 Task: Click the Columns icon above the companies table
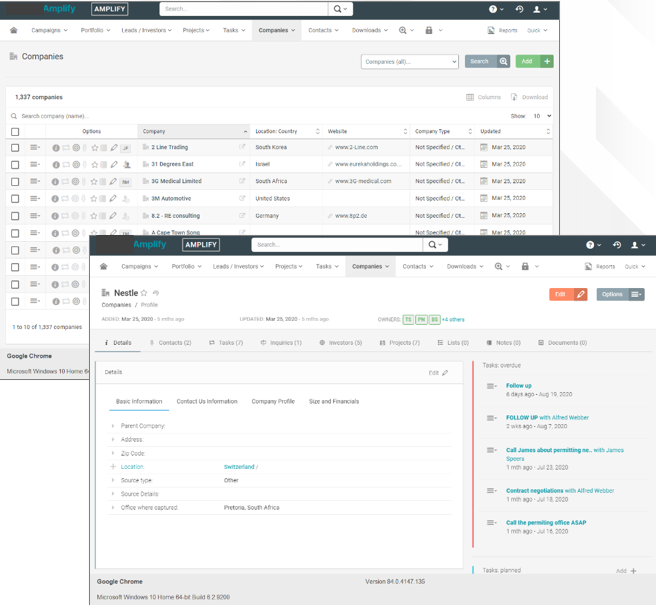[x=470, y=97]
